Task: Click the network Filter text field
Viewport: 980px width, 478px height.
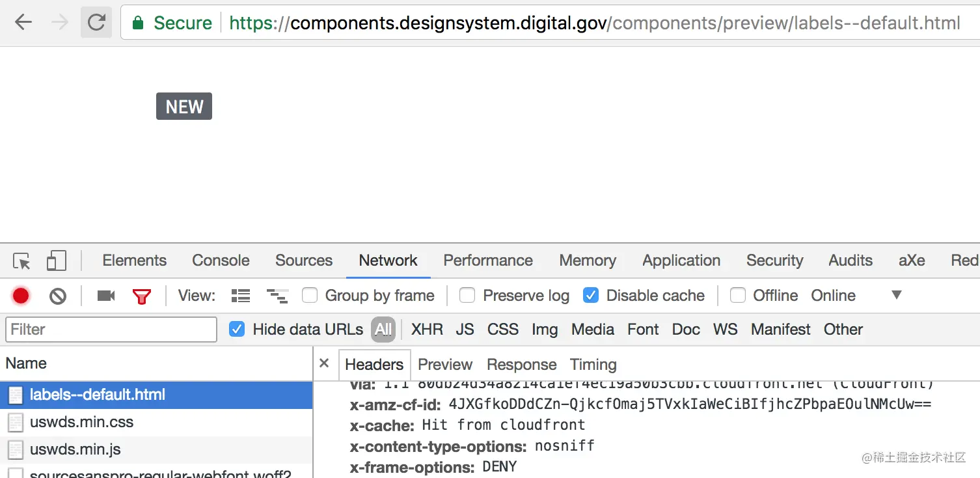Action: point(111,330)
